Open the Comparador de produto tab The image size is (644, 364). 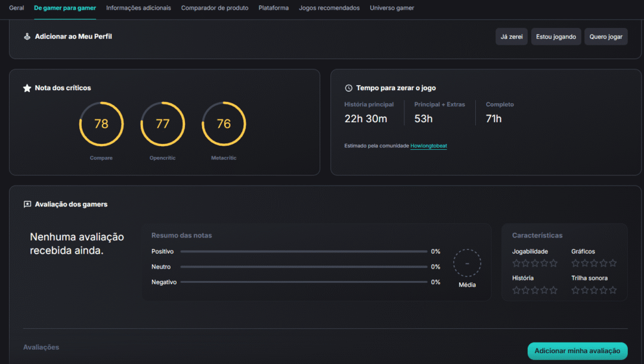coord(215,8)
